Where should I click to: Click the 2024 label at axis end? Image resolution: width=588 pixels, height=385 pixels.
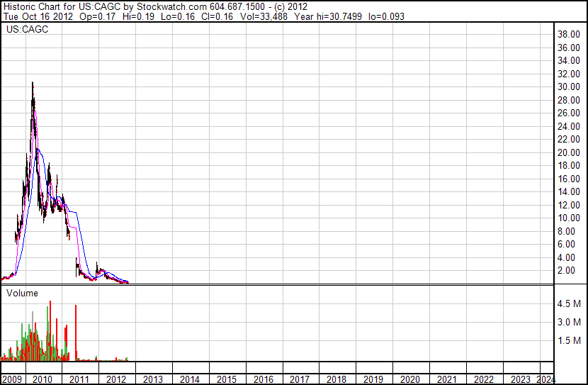coord(546,379)
